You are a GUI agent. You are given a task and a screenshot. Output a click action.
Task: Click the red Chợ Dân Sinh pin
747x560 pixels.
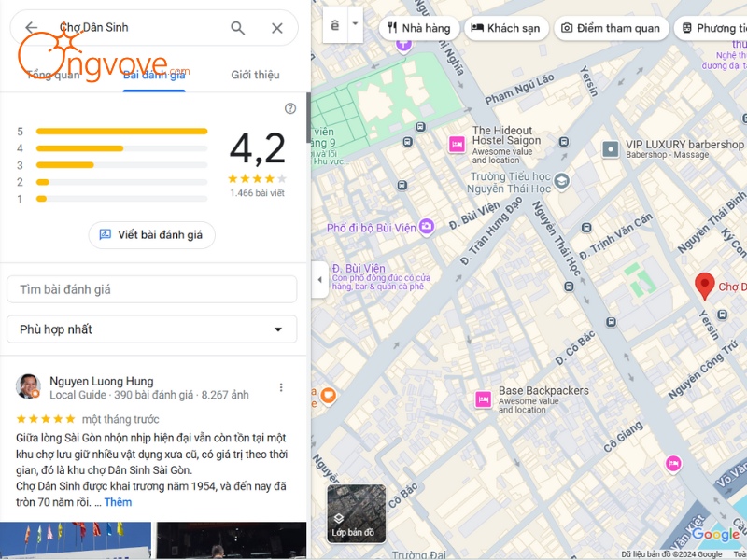[705, 286]
